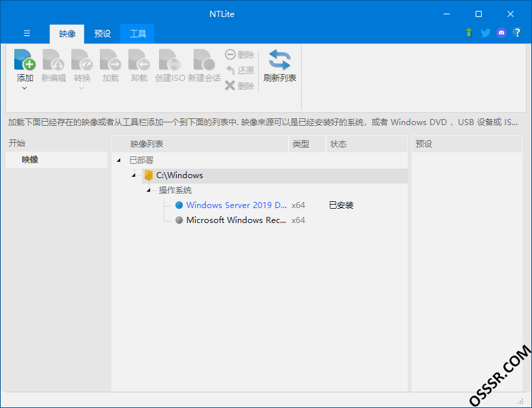
Task: Open the dropdown arrow under 转换
Action: coord(82,88)
